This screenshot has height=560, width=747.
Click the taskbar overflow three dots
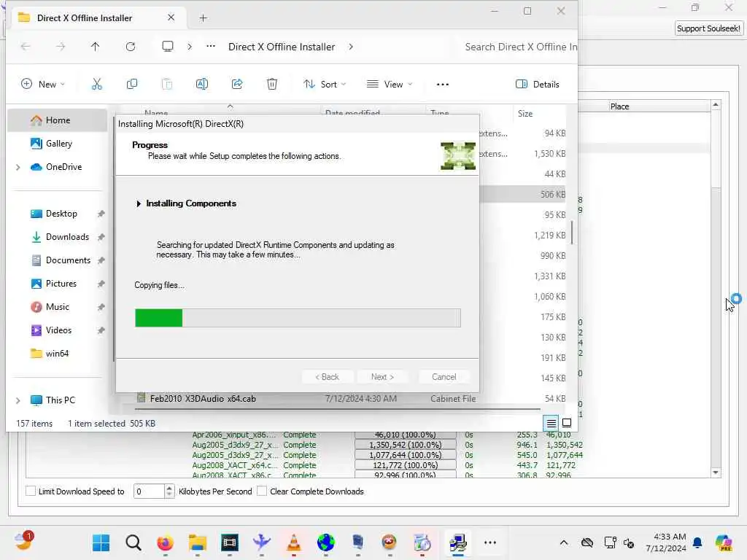[x=490, y=542]
